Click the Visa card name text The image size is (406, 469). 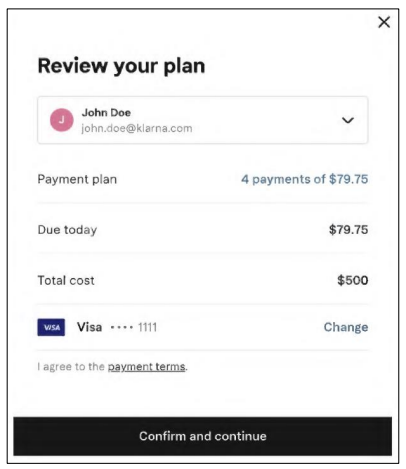(89, 327)
